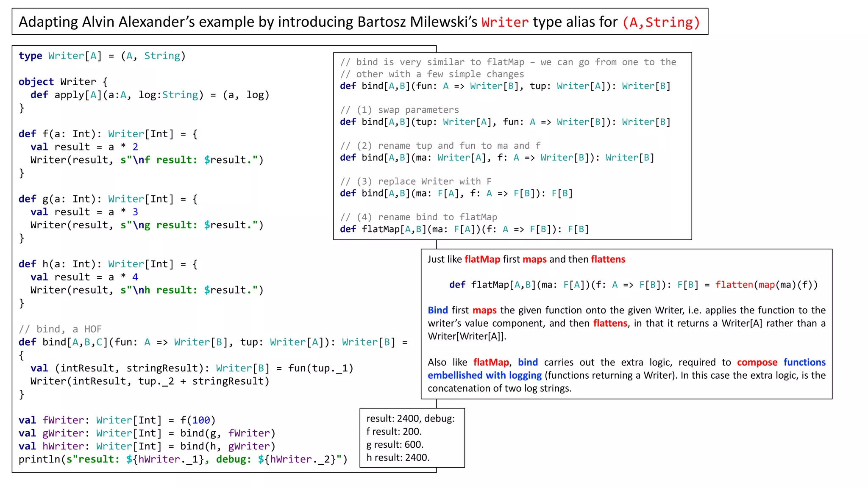The image size is (868, 488).
Task: Click the slide title about Writer type alias
Action: pyautogui.click(x=359, y=22)
